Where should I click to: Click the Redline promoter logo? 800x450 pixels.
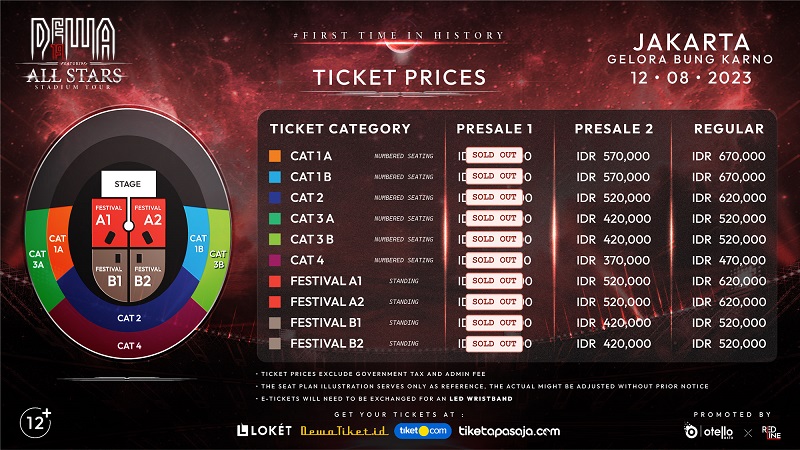(774, 431)
